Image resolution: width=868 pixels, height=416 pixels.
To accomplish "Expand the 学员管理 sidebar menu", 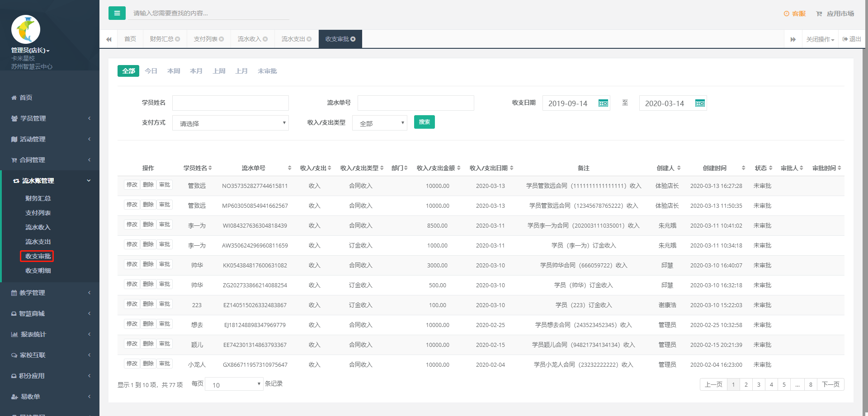I will tap(50, 118).
